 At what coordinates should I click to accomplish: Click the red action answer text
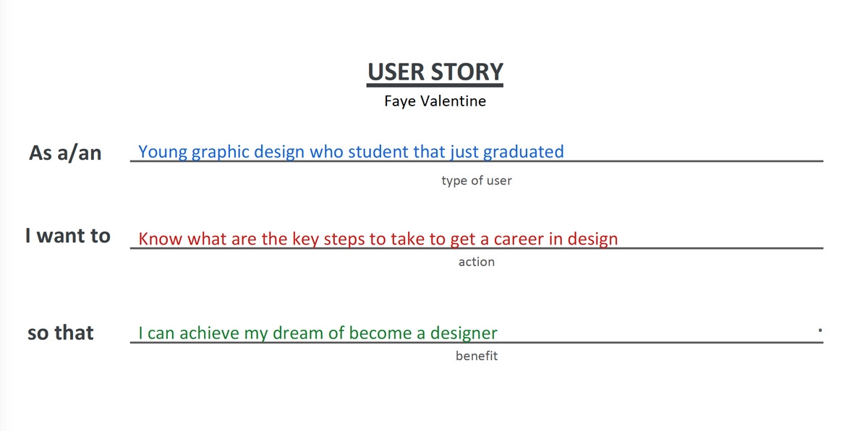[378, 239]
